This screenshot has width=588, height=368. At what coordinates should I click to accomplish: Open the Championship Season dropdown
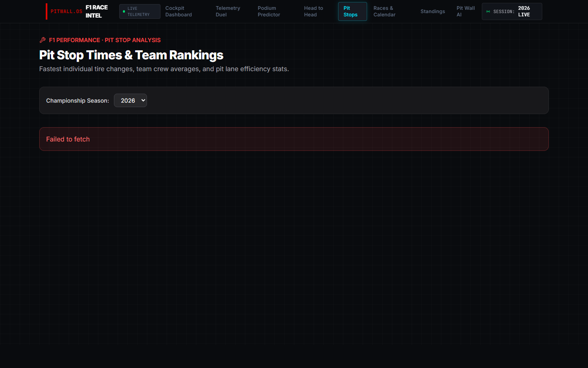pos(130,101)
